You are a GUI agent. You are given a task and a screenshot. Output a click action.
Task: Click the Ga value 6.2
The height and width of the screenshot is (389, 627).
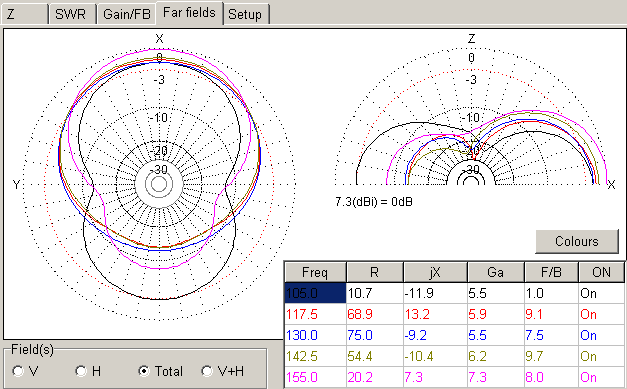[x=496, y=356]
